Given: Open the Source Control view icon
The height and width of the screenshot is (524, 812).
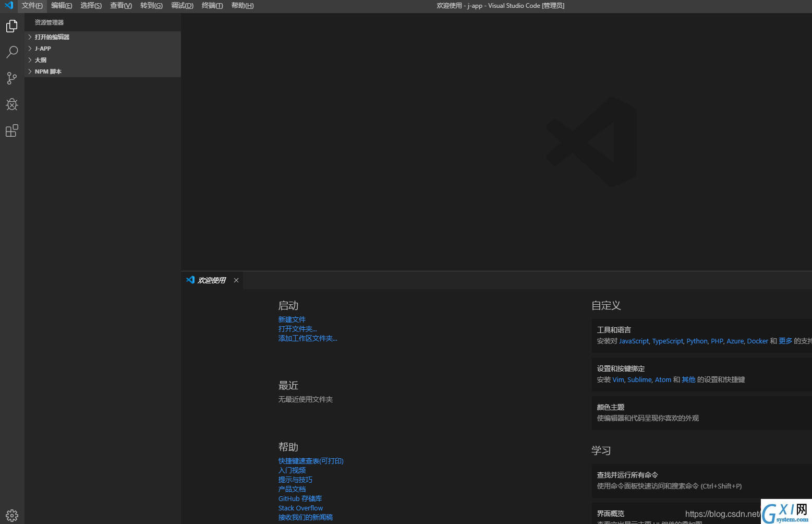Looking at the screenshot, I should click(x=12, y=78).
